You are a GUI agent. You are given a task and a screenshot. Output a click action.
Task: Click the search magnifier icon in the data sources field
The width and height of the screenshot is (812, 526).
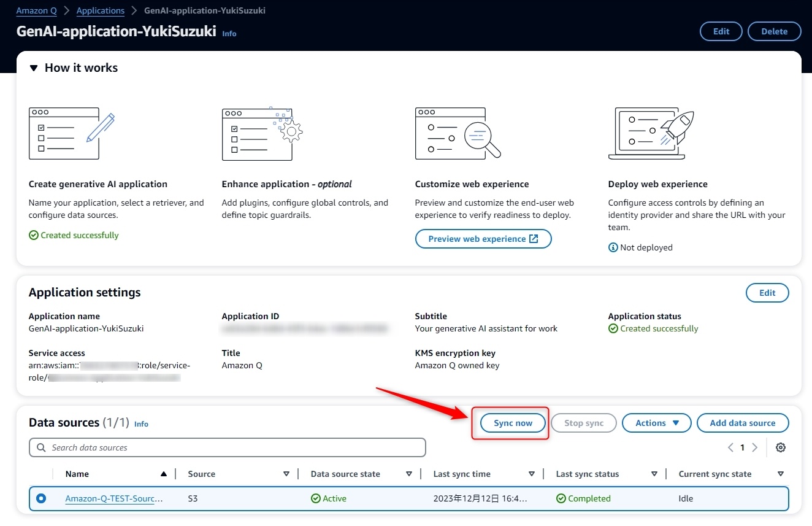(42, 447)
